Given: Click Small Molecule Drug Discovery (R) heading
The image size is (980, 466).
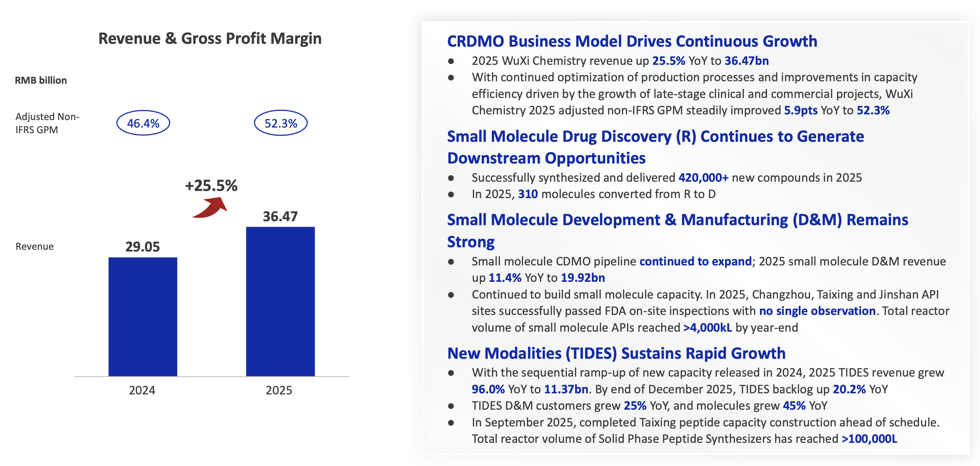Looking at the screenshot, I should point(655,136).
